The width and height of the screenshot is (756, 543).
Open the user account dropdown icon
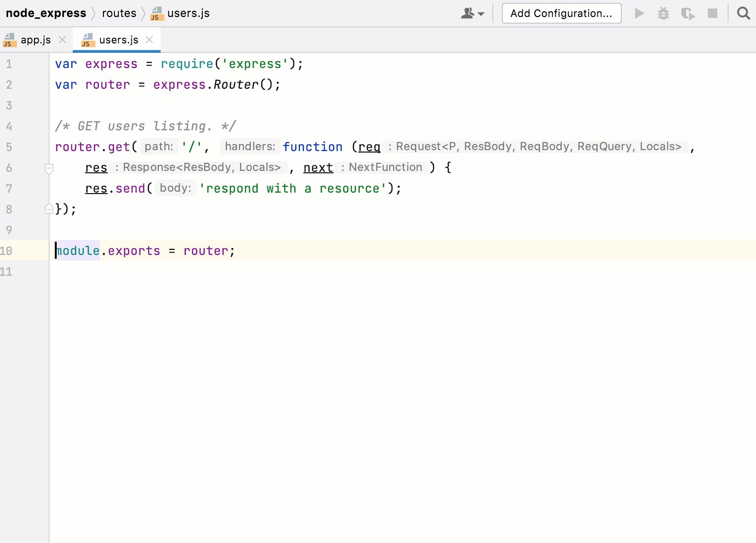[472, 13]
